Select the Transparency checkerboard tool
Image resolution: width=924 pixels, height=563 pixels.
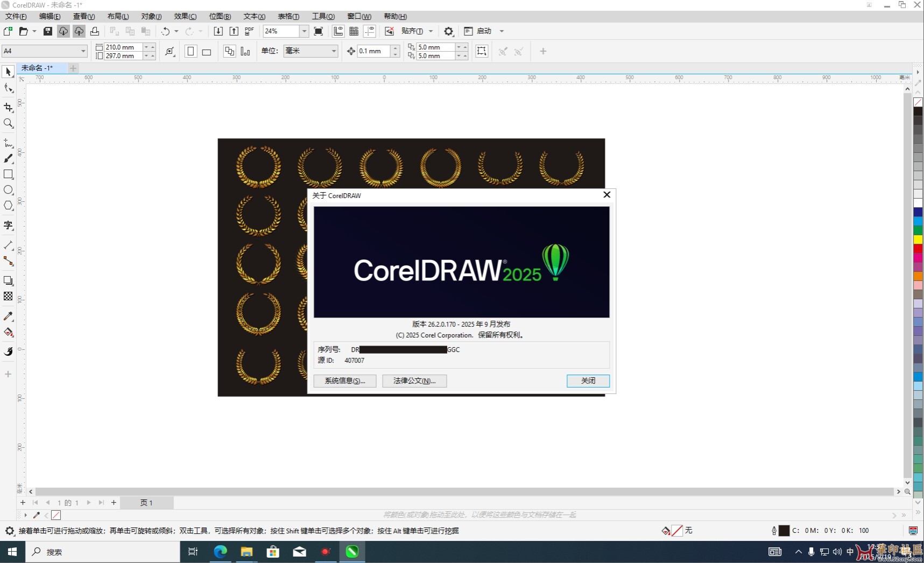point(8,296)
